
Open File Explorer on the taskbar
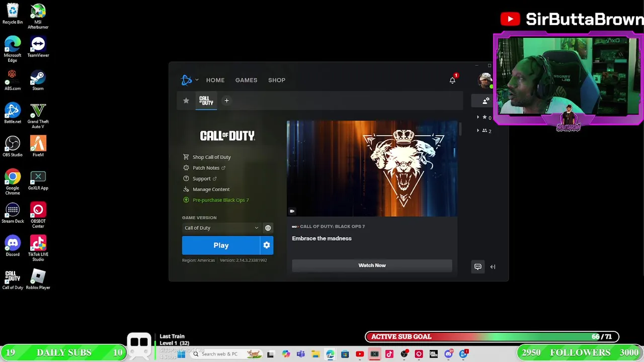pyautogui.click(x=315, y=354)
